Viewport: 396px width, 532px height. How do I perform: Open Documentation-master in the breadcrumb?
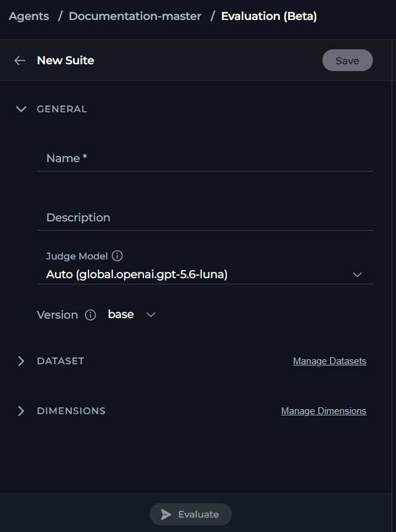point(135,16)
